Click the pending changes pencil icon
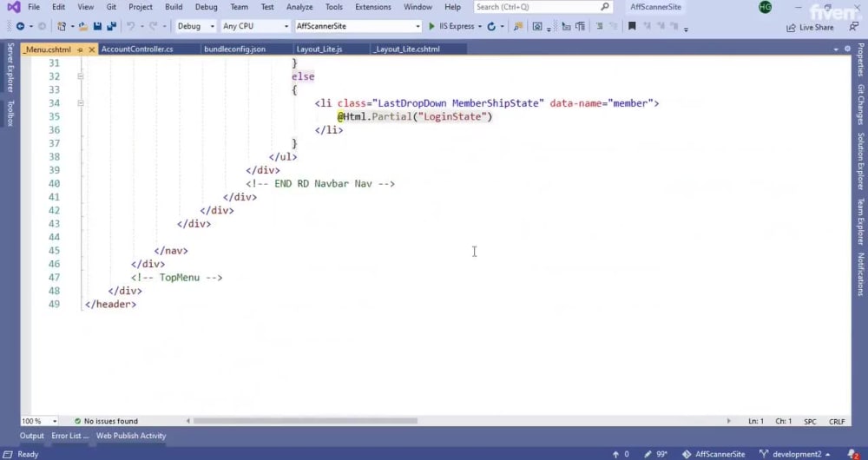This screenshot has height=460, width=868. [648, 454]
